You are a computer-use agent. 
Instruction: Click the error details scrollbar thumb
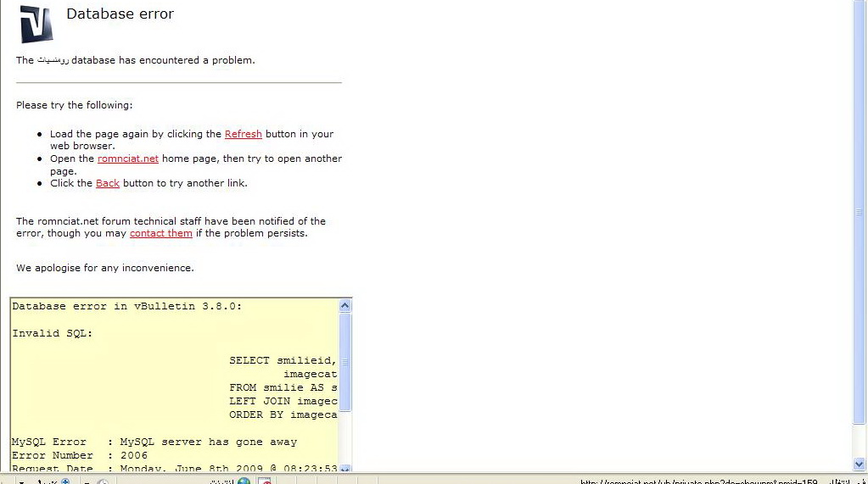[345, 362]
